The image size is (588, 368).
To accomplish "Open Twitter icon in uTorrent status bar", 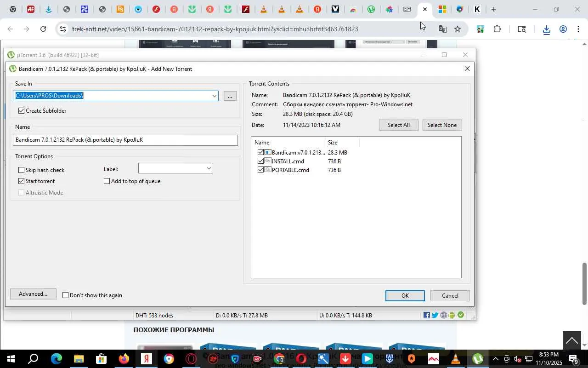I will point(435,315).
